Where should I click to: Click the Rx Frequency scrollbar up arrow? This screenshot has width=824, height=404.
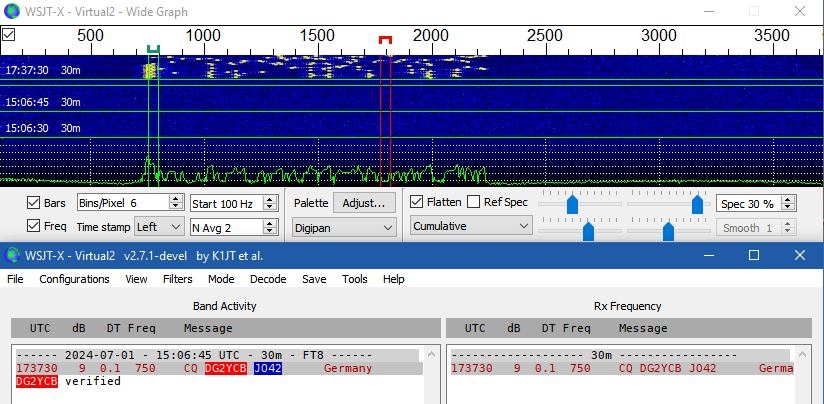pyautogui.click(x=804, y=354)
